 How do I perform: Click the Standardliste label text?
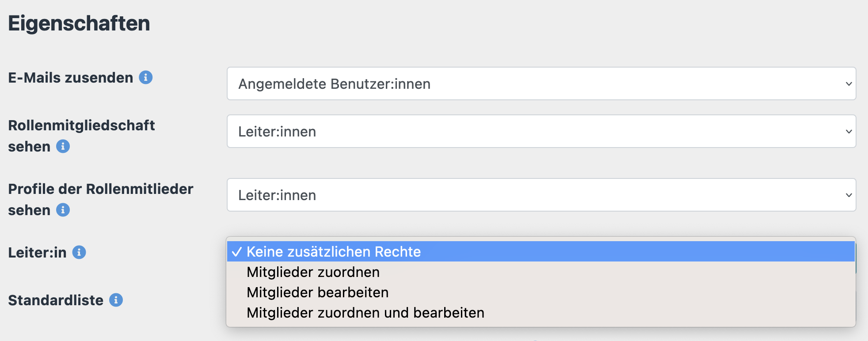click(56, 300)
